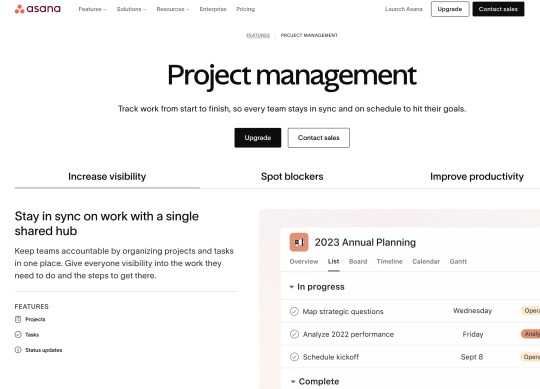Click the black Upgrade hero button
This screenshot has height=389, width=540.
[x=258, y=138]
